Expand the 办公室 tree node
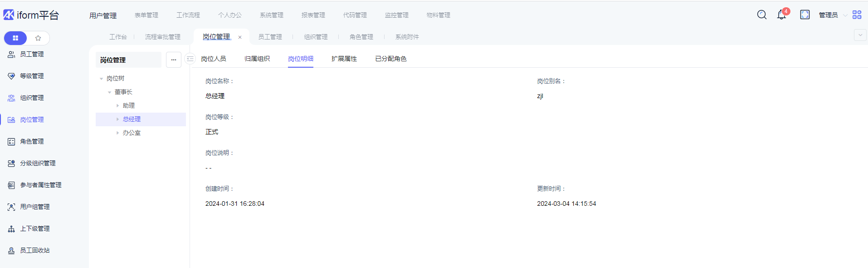Viewport: 868px width, 268px height. (118, 133)
